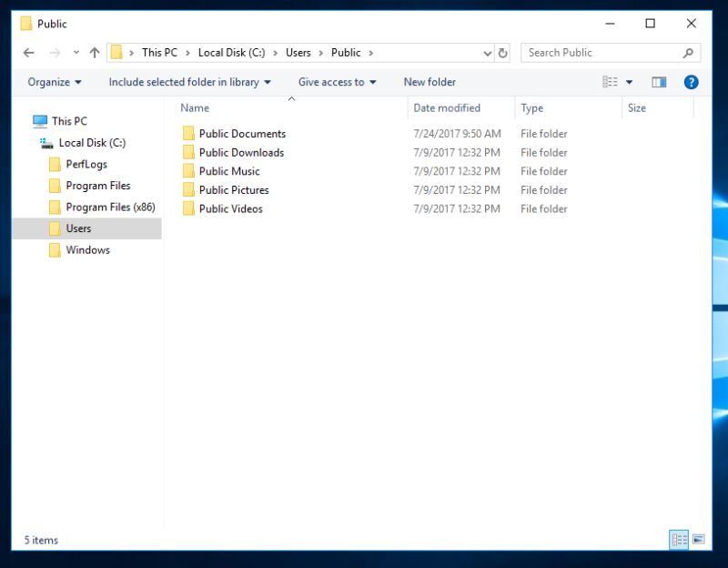The height and width of the screenshot is (568, 728).
Task: Expand the Give access to dropdown
Action: pyautogui.click(x=336, y=81)
